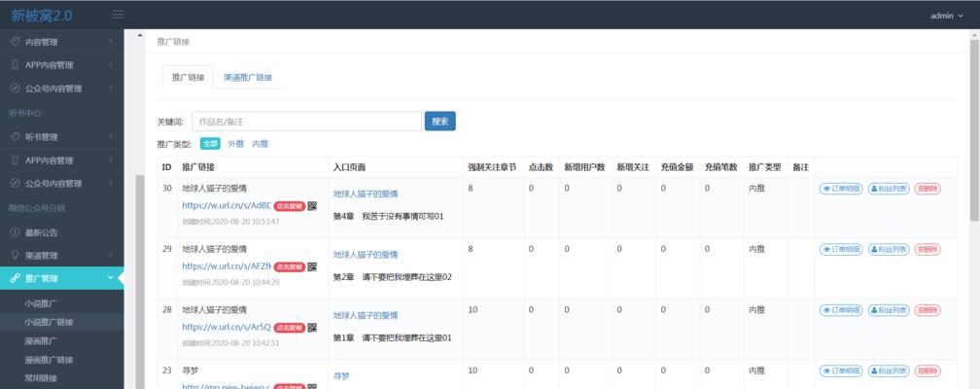Open short link https://w.url.cn/s/AFZf
Image resolution: width=980 pixels, height=389 pixels.
pyautogui.click(x=227, y=265)
